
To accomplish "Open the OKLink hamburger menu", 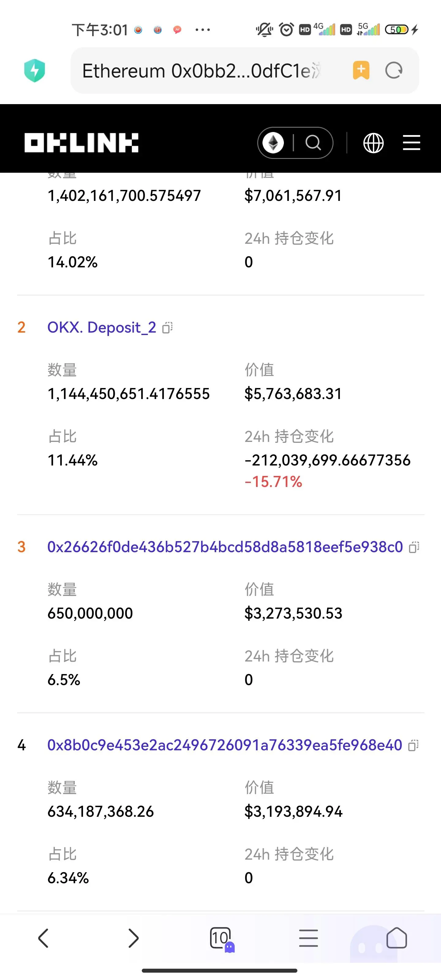I will (x=412, y=143).
